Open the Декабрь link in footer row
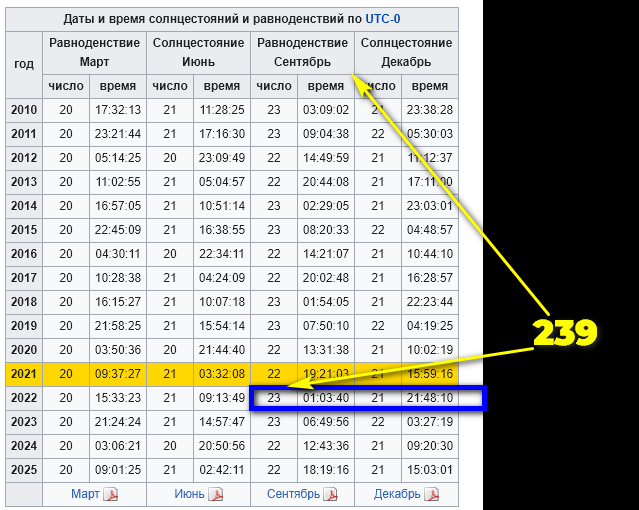Viewport: 639px width, 510px height. (x=397, y=494)
